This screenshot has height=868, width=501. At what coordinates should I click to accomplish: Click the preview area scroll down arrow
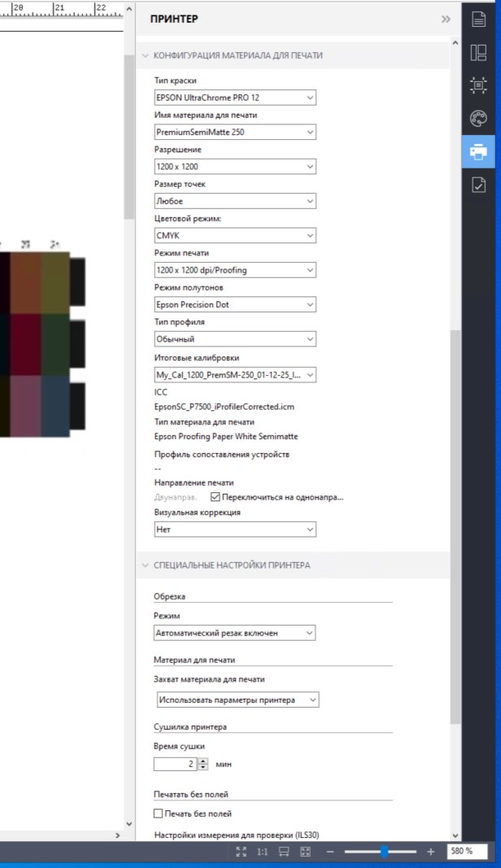pos(129,824)
